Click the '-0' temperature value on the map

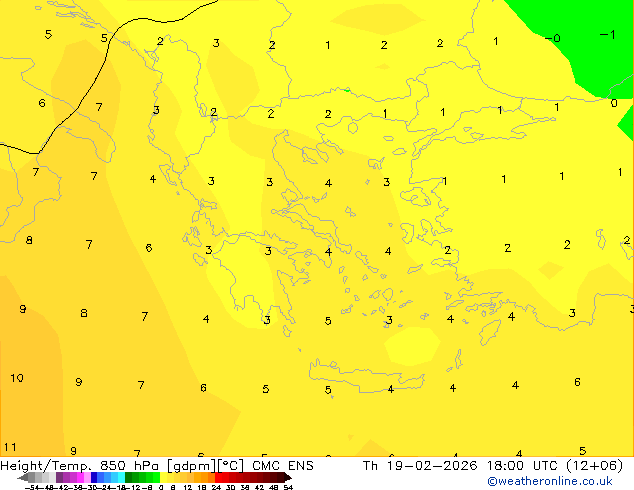tap(552, 38)
